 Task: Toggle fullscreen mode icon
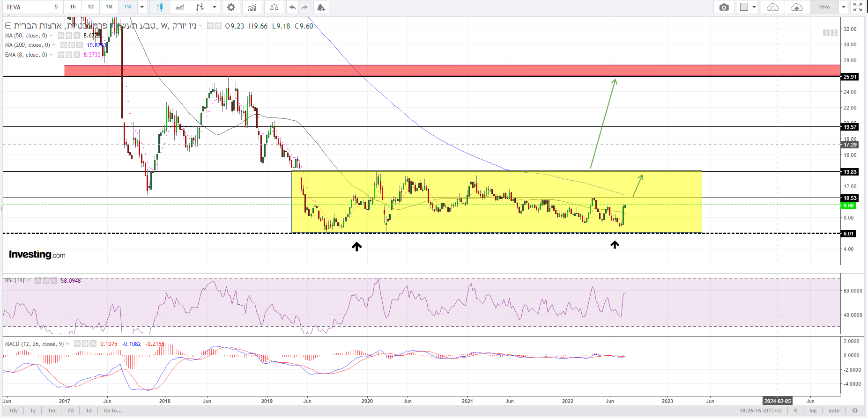click(858, 7)
